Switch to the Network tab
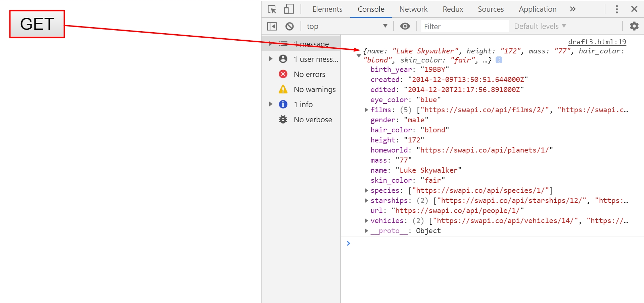The width and height of the screenshot is (644, 303). coord(413,9)
